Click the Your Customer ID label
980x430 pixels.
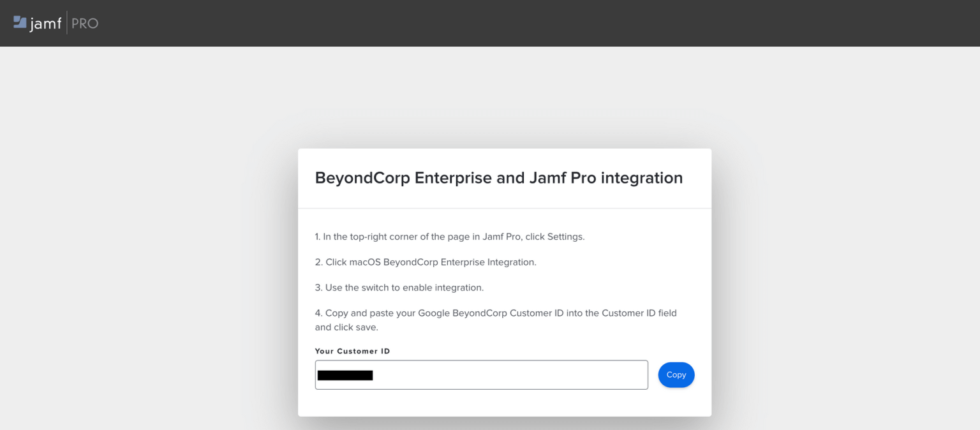[352, 351]
